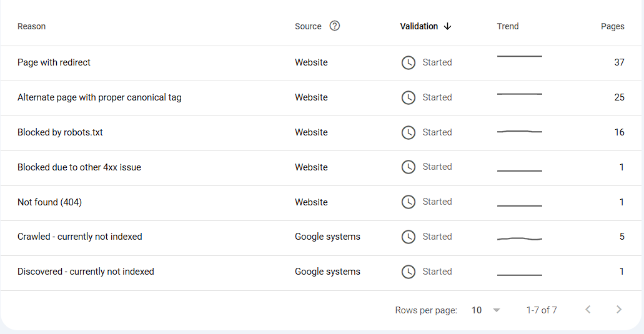The image size is (644, 334).
Task: Click the trend sparkline for Crawled - currently not indexed
Action: point(519,238)
